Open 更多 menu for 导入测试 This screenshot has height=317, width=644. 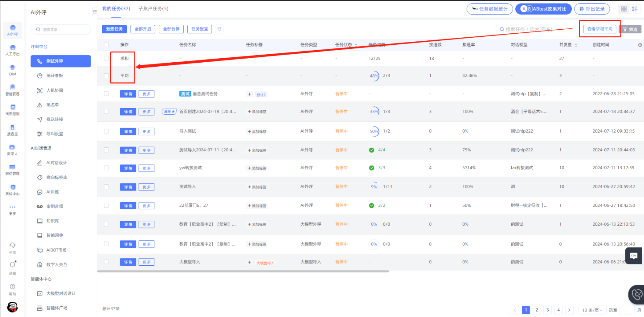pos(147,132)
